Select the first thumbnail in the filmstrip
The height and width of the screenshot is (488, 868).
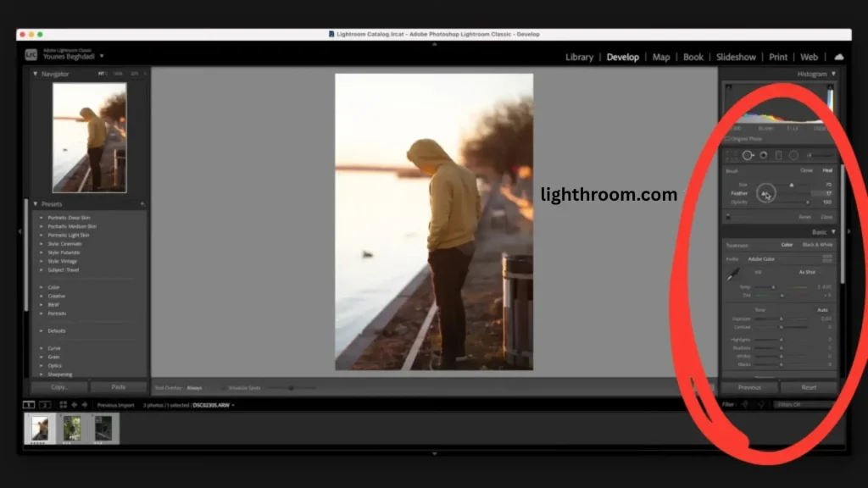[41, 430]
